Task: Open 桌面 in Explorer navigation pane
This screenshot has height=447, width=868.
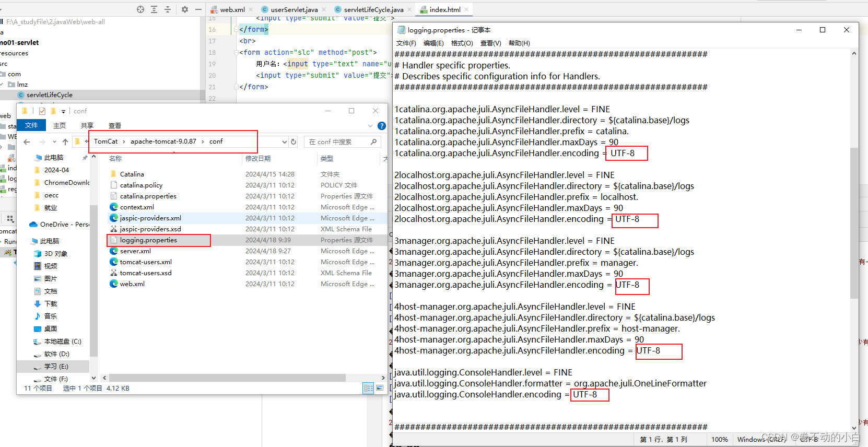Action: coord(46,328)
